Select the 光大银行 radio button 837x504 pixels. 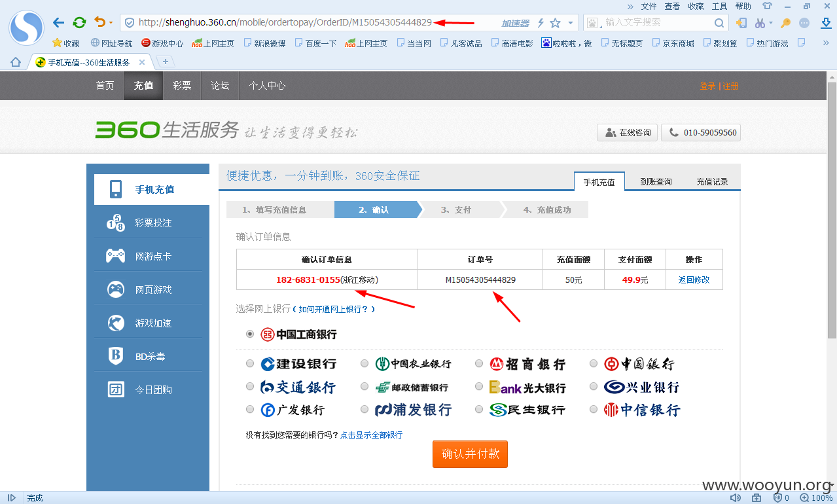[479, 386]
